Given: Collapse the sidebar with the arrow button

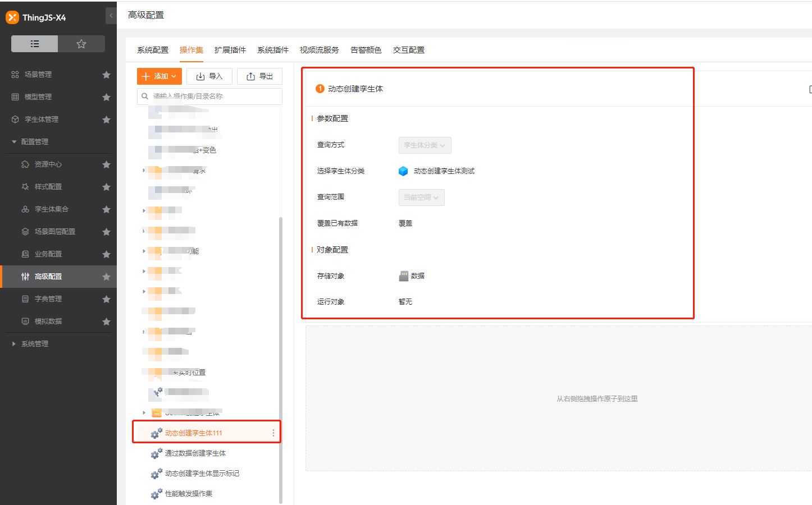Looking at the screenshot, I should (111, 16).
